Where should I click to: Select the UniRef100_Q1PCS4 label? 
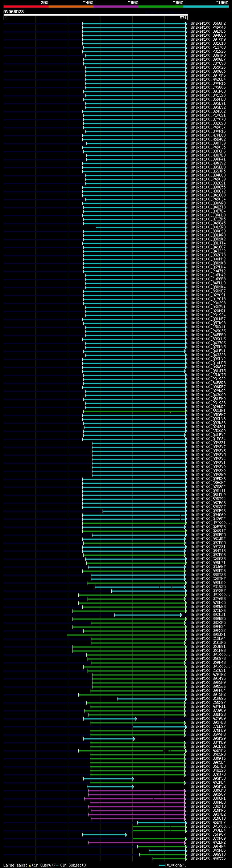pos(208,439)
